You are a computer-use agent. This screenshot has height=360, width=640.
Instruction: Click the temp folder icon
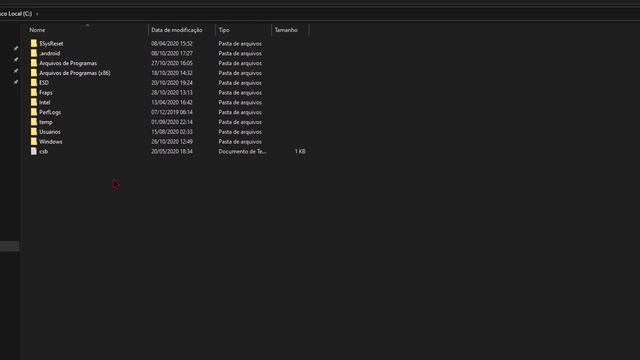34,122
